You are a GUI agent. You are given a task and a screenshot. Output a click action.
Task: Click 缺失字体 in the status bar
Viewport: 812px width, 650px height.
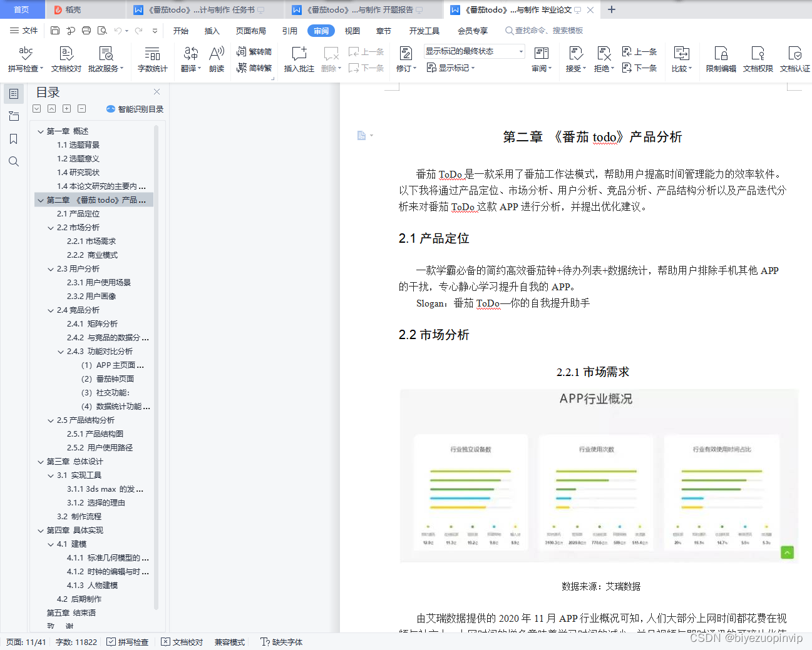[x=282, y=642]
